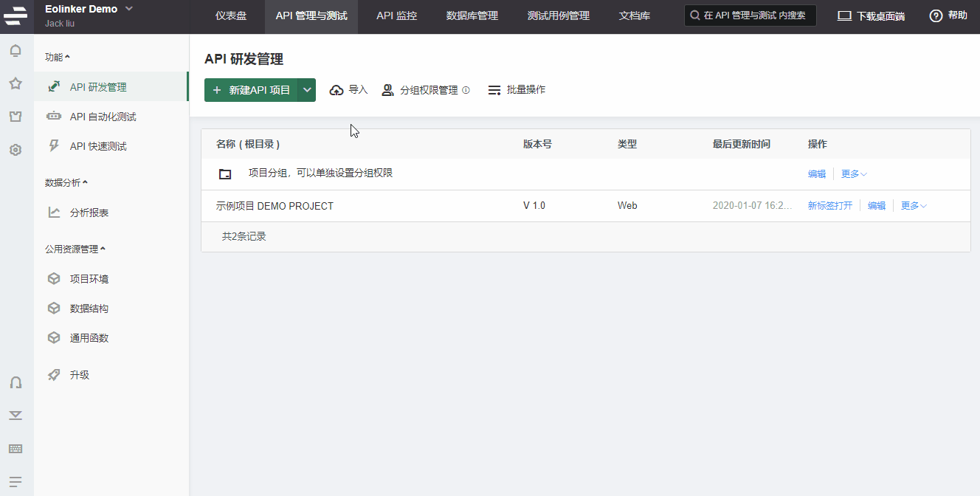The width and height of the screenshot is (980, 496).
Task: Click the help question mark icon
Action: click(x=936, y=15)
